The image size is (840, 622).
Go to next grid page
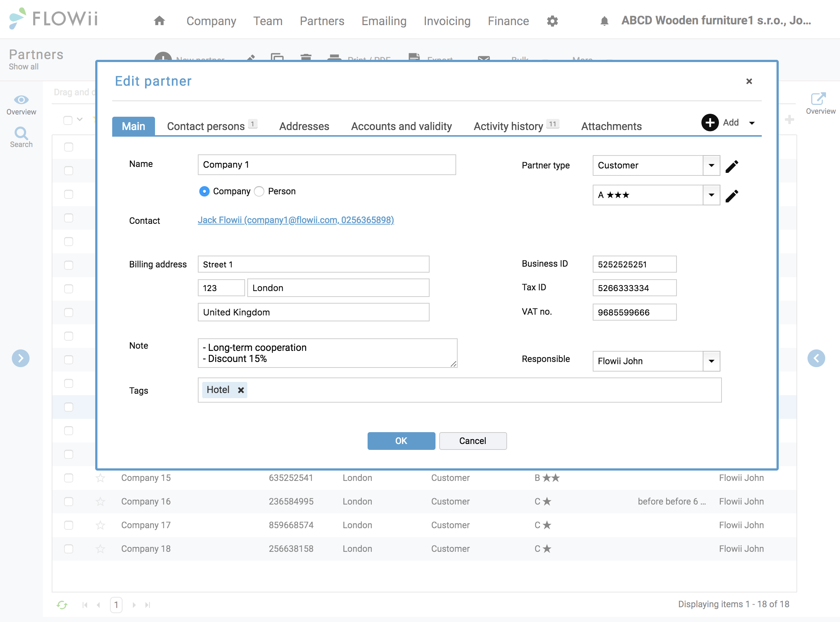click(134, 605)
